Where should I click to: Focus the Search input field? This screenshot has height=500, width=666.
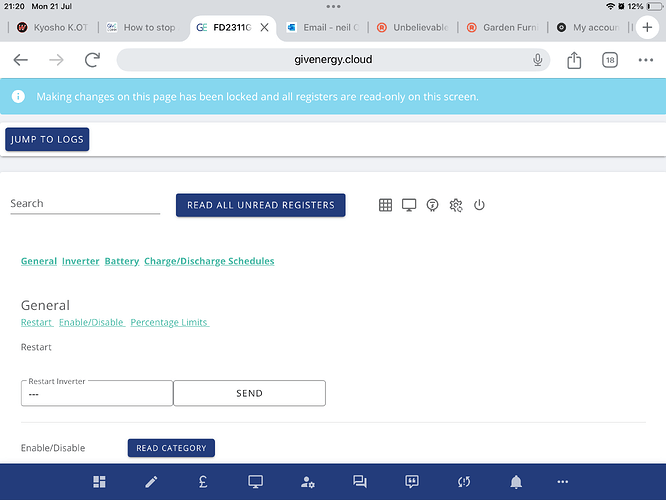click(85, 204)
